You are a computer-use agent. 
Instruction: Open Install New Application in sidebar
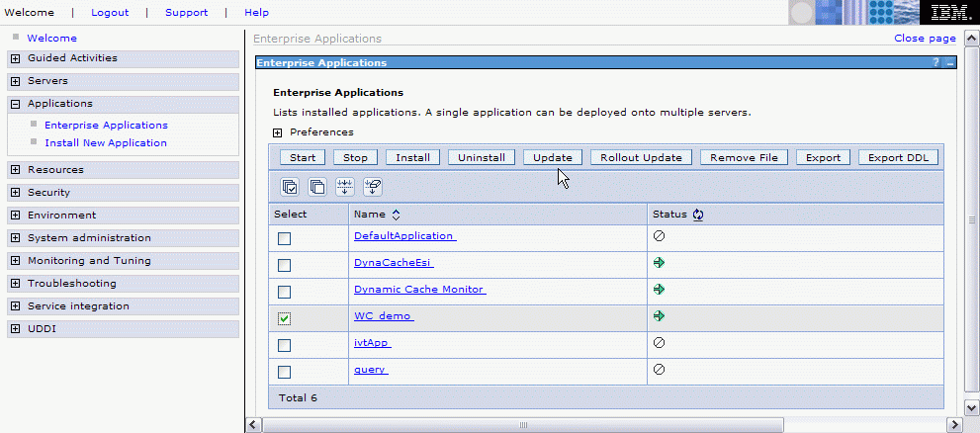pos(106,143)
